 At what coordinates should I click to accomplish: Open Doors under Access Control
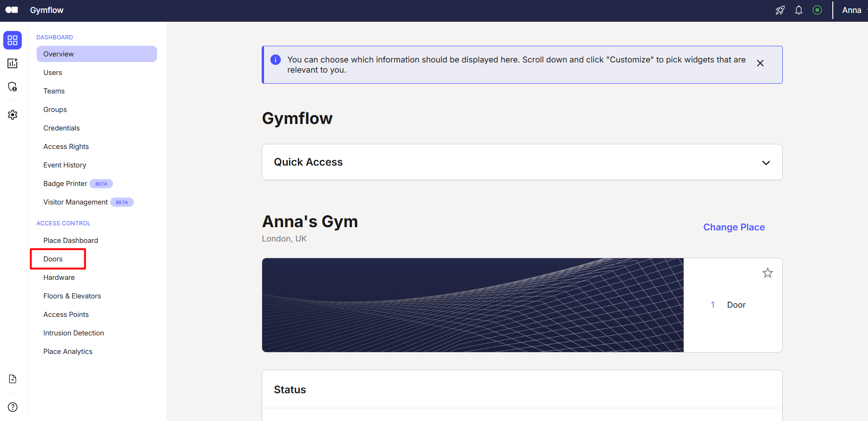[53, 259]
